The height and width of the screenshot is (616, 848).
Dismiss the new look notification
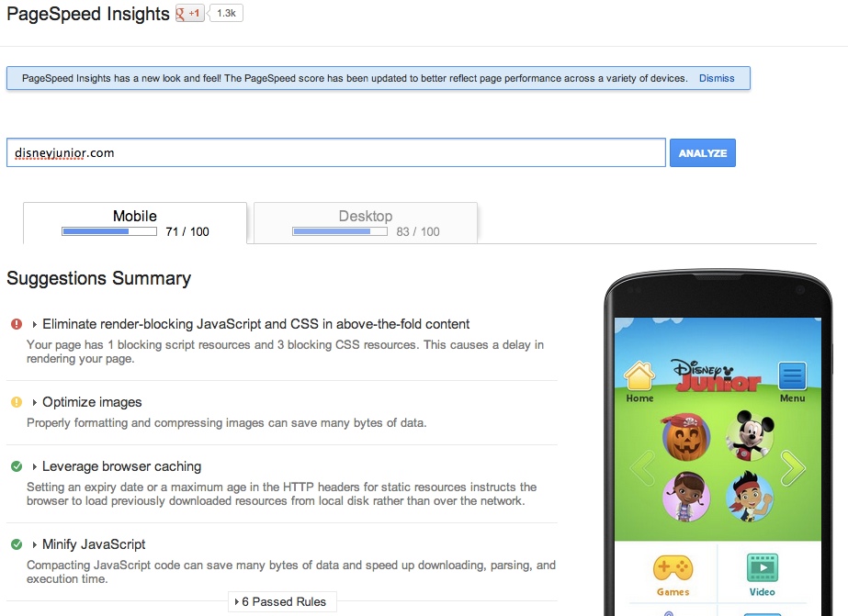[x=717, y=78]
